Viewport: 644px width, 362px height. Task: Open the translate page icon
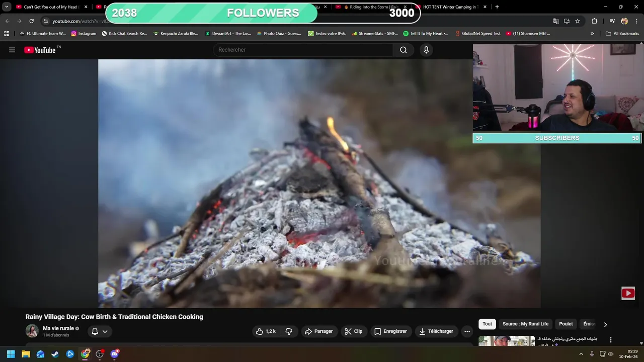[x=556, y=21]
